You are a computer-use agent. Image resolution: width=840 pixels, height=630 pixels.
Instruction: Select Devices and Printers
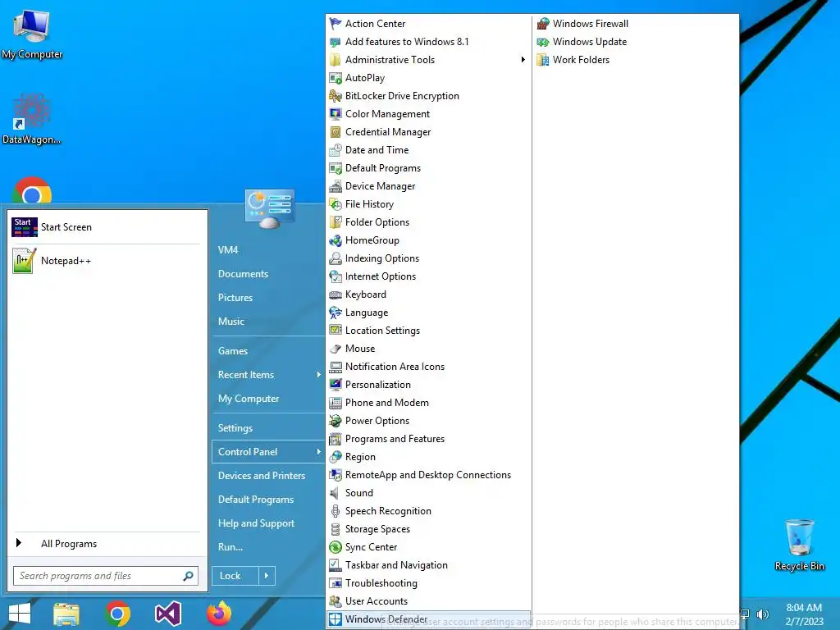click(x=262, y=476)
